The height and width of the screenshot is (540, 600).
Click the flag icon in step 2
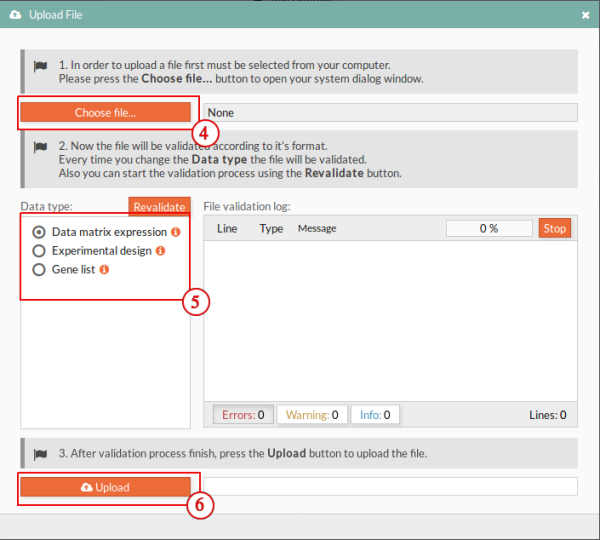[41, 147]
